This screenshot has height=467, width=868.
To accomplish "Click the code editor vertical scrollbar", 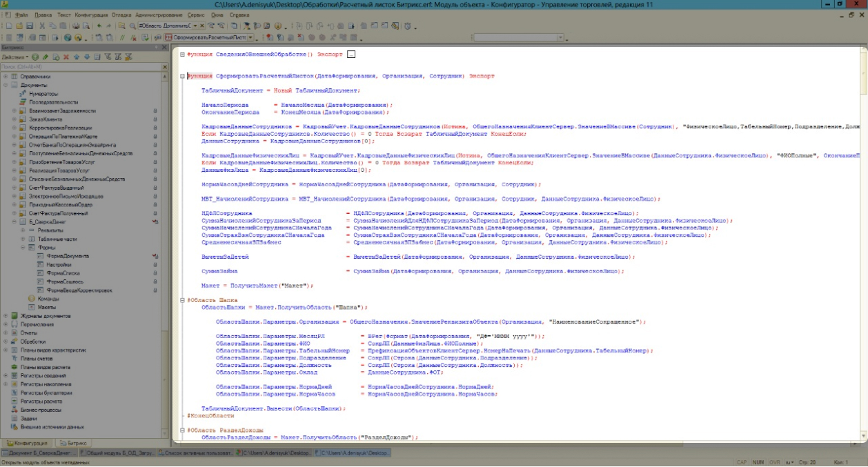I will coord(864,241).
